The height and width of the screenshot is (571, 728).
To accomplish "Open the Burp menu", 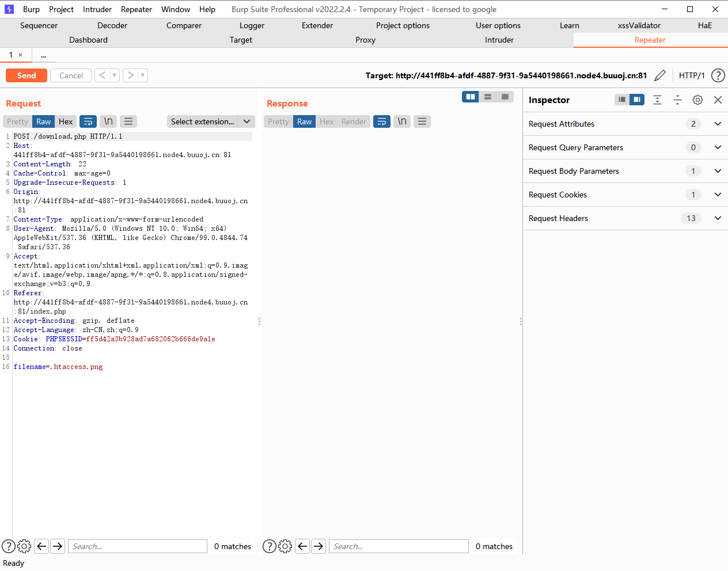I will 31,9.
